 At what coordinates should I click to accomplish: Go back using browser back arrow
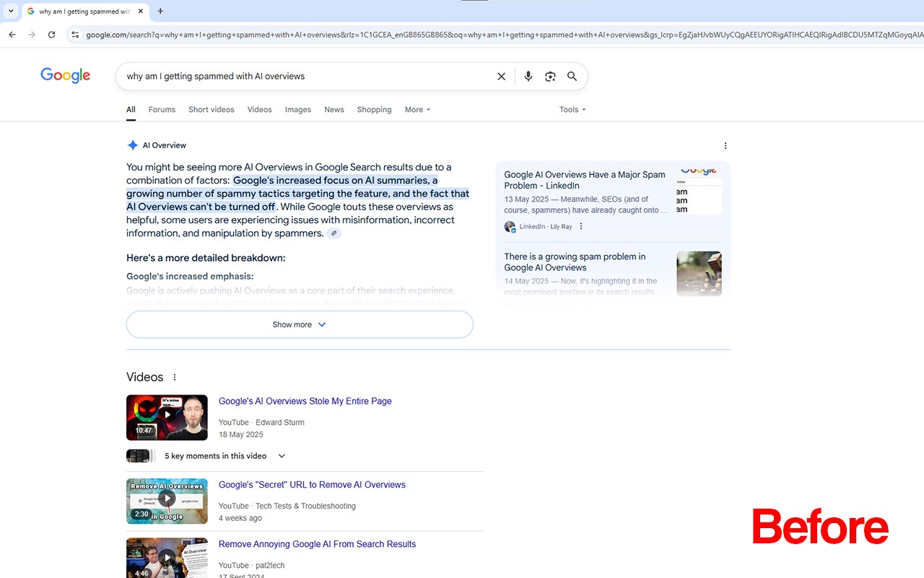tap(12, 35)
